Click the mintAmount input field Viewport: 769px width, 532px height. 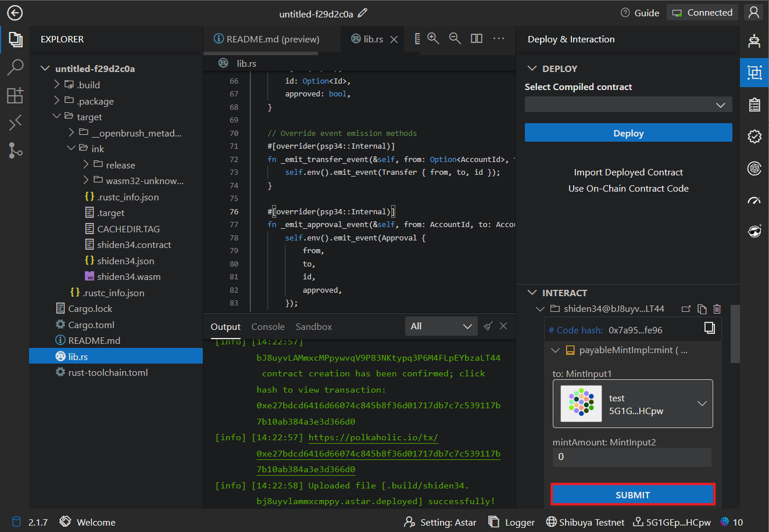point(631,457)
